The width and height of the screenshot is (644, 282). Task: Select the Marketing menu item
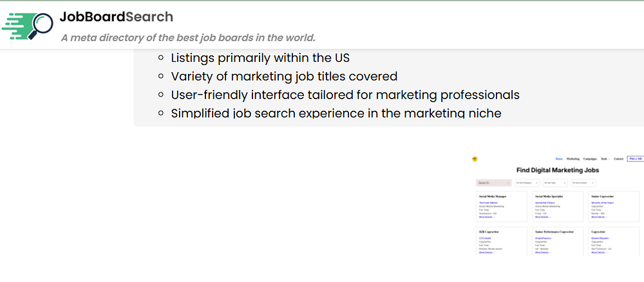point(573,158)
